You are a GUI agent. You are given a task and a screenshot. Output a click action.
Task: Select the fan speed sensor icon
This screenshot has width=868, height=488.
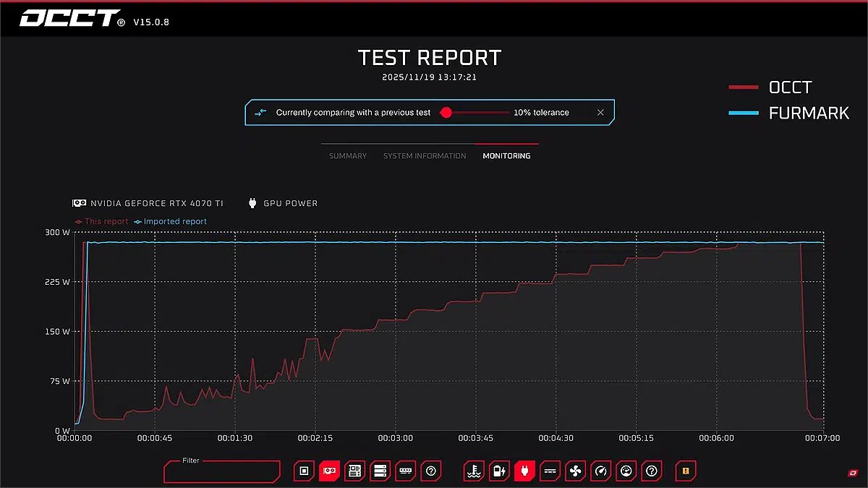pos(575,471)
